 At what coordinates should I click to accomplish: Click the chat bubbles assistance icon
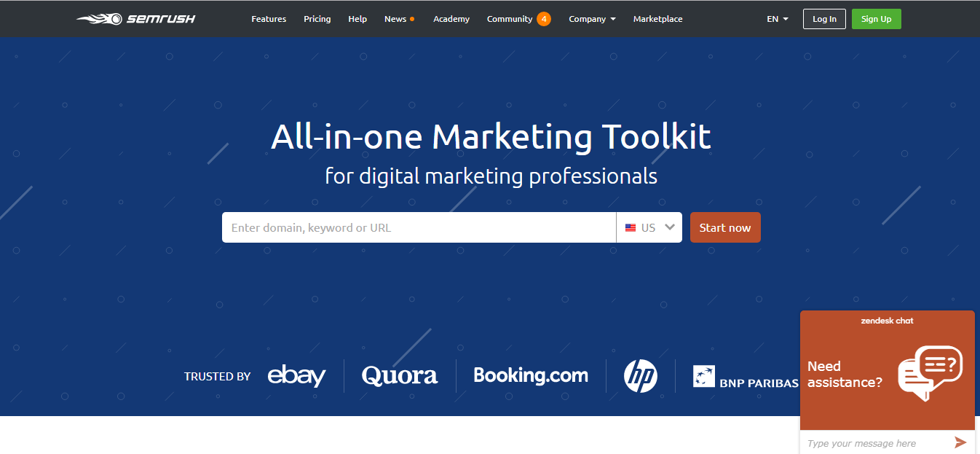coord(930,373)
